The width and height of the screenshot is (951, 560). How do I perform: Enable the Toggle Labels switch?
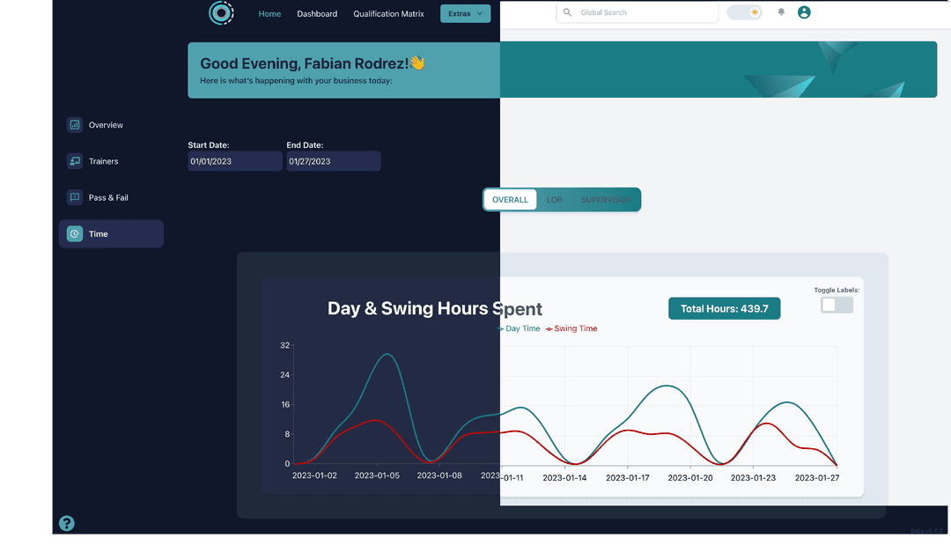837,305
